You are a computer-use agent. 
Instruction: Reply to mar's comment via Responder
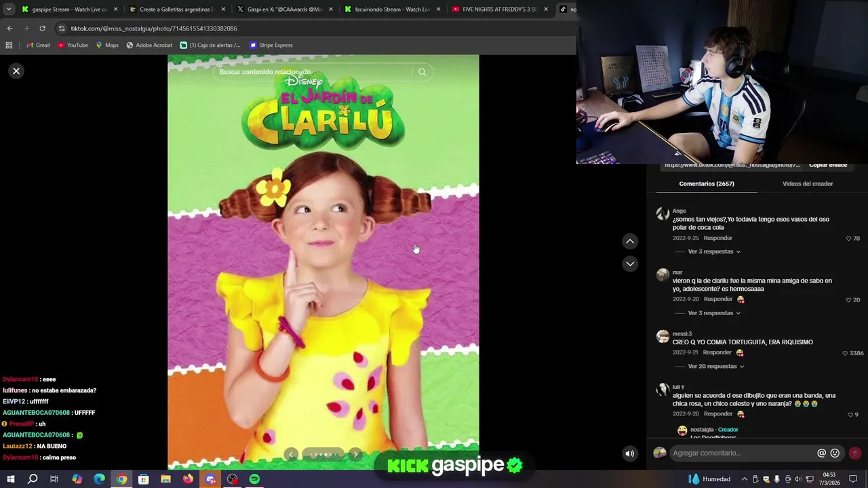717,299
